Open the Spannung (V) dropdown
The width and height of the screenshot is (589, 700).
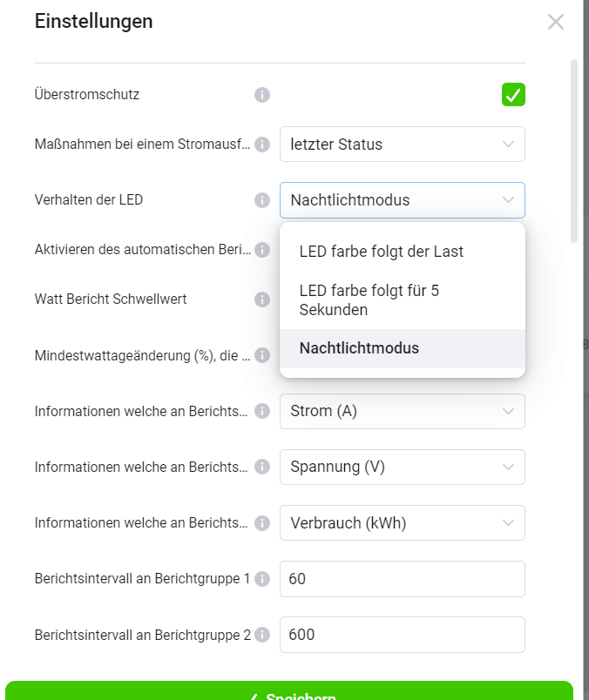(402, 467)
